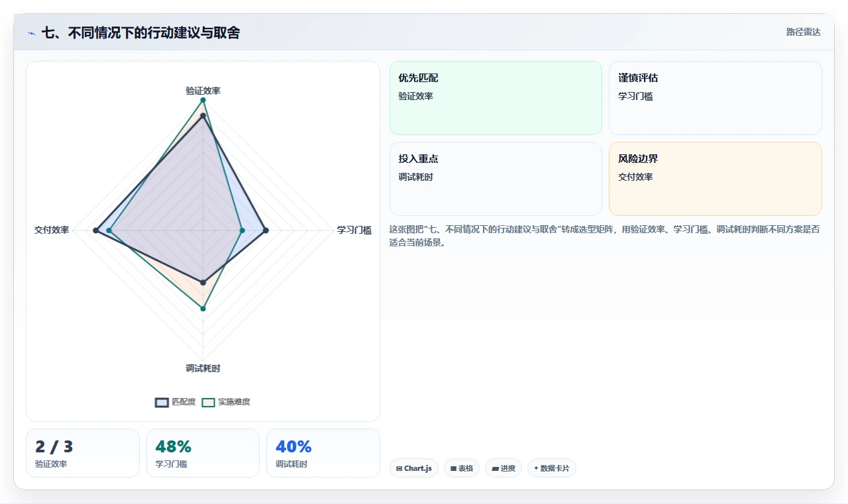
Task: Click the green 实施难度 point on the 验证效率 axis
Action: click(x=203, y=100)
